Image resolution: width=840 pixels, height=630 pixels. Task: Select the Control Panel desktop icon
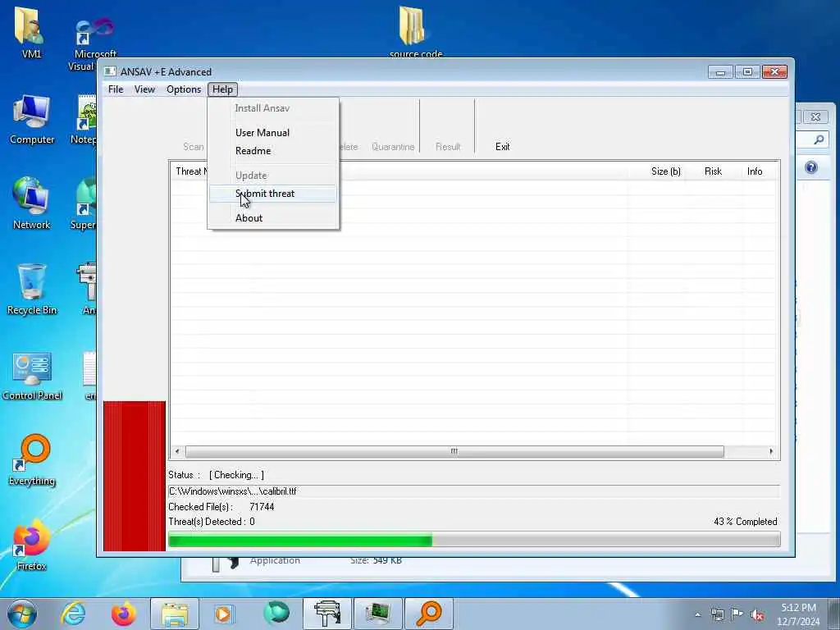tap(32, 377)
